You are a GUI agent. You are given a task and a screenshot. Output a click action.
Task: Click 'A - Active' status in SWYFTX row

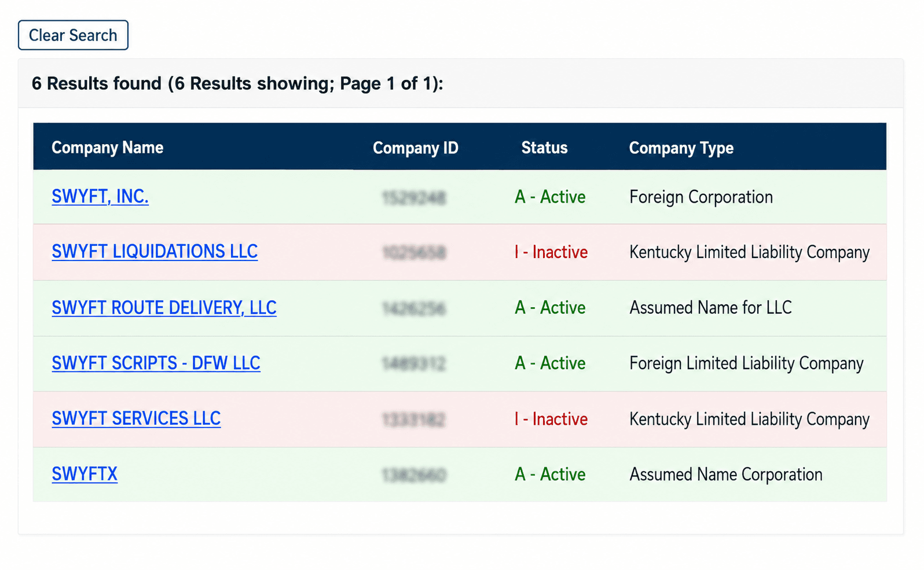coord(550,474)
